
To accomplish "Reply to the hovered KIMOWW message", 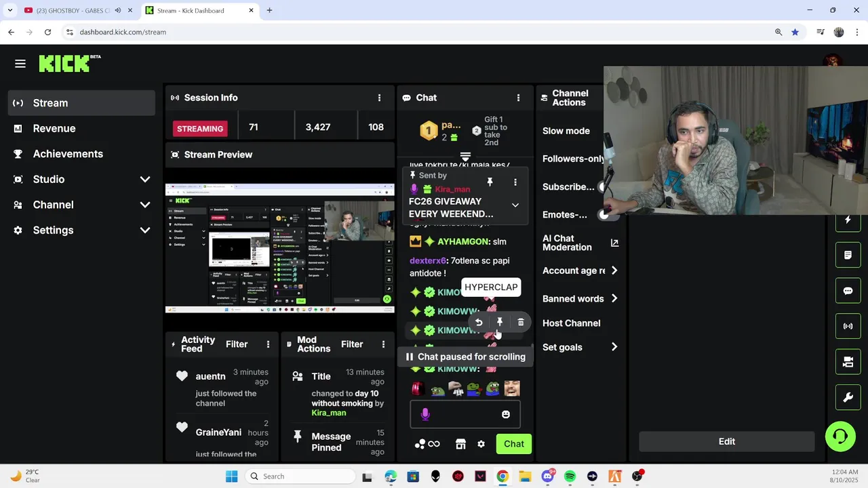I will pyautogui.click(x=479, y=323).
